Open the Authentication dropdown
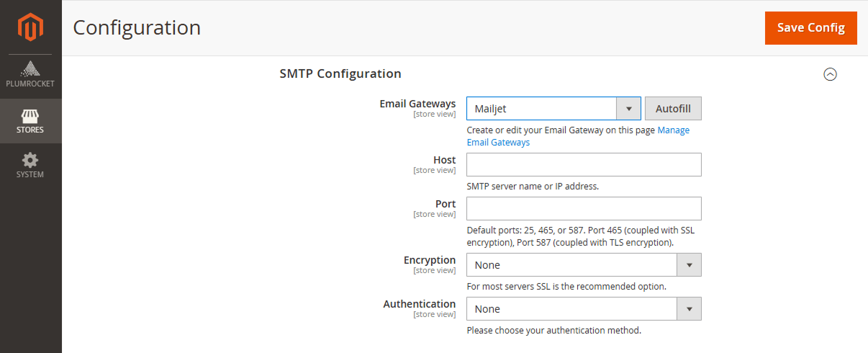The width and height of the screenshot is (868, 353). click(x=584, y=309)
